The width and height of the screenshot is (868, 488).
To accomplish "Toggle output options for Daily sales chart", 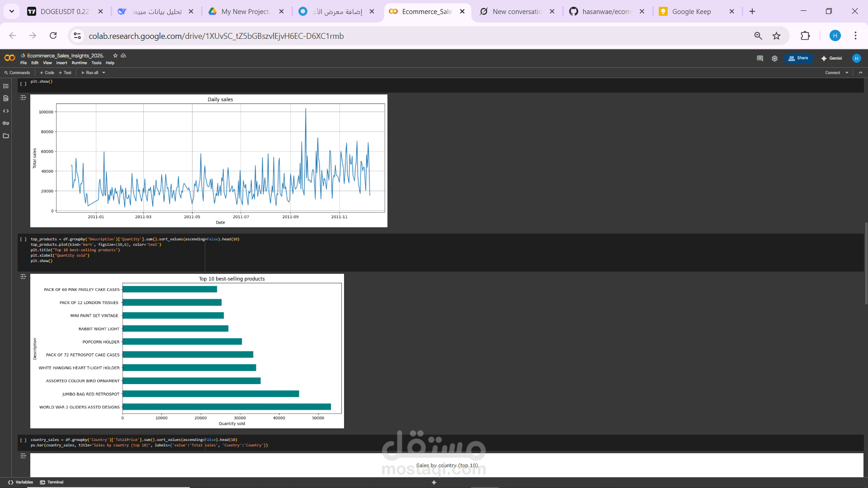I will [23, 98].
